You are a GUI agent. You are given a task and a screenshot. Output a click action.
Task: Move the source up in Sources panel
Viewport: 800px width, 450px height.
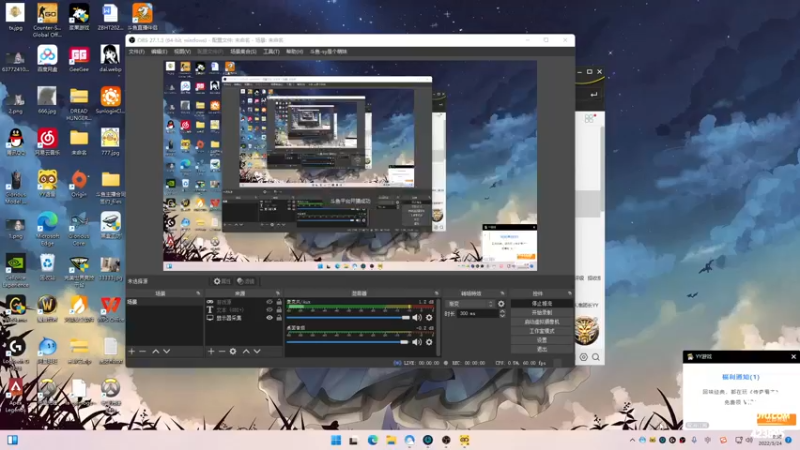point(246,352)
